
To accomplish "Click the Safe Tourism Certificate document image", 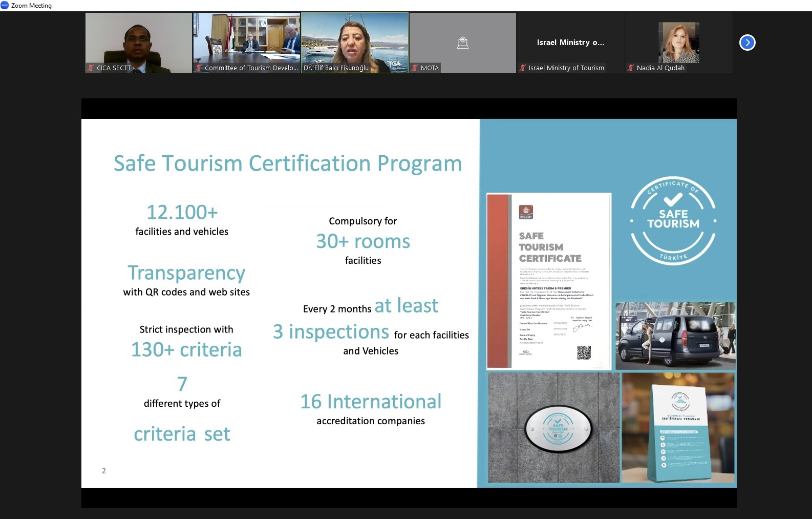I will pos(548,281).
